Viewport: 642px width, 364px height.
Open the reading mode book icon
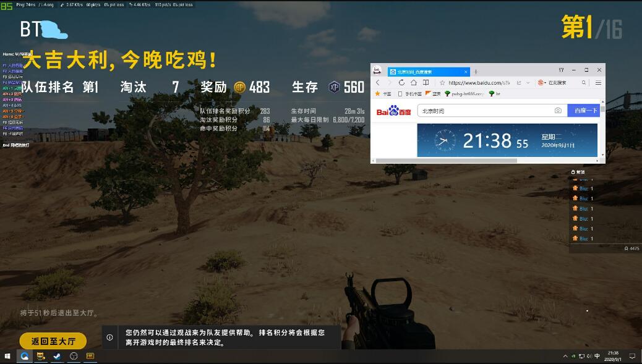click(426, 82)
